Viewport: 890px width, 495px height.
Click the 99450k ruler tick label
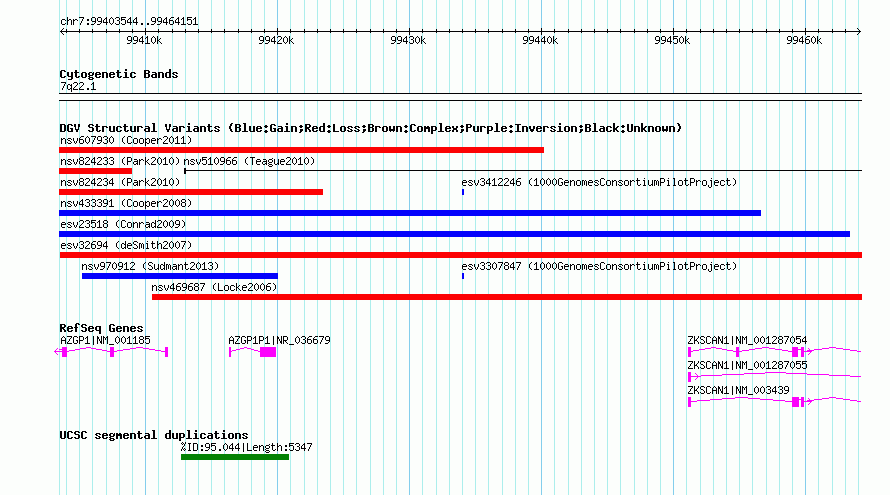pyautogui.click(x=672, y=40)
